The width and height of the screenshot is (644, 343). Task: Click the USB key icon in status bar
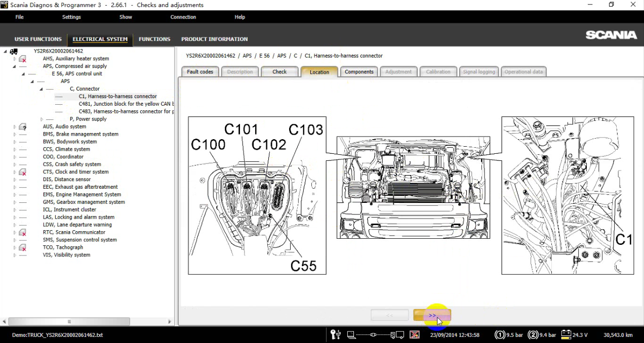click(335, 334)
